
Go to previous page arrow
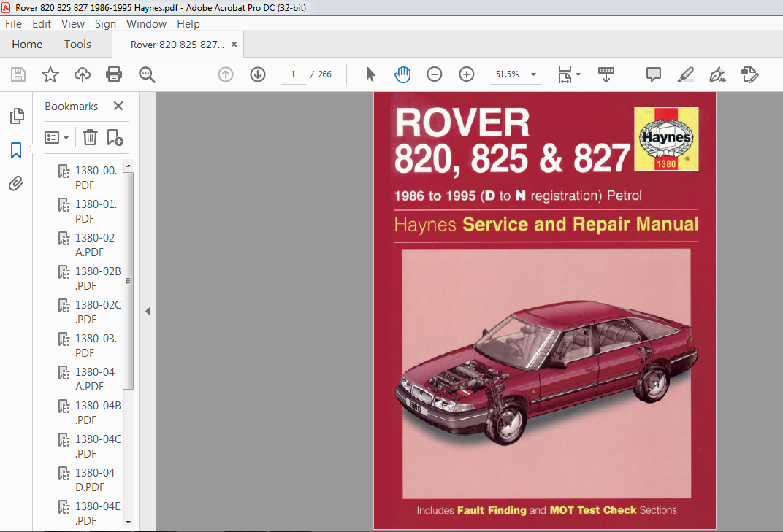[226, 75]
